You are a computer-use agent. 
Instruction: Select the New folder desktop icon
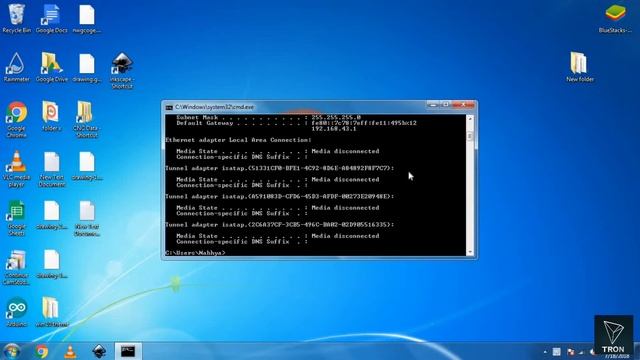click(579, 67)
